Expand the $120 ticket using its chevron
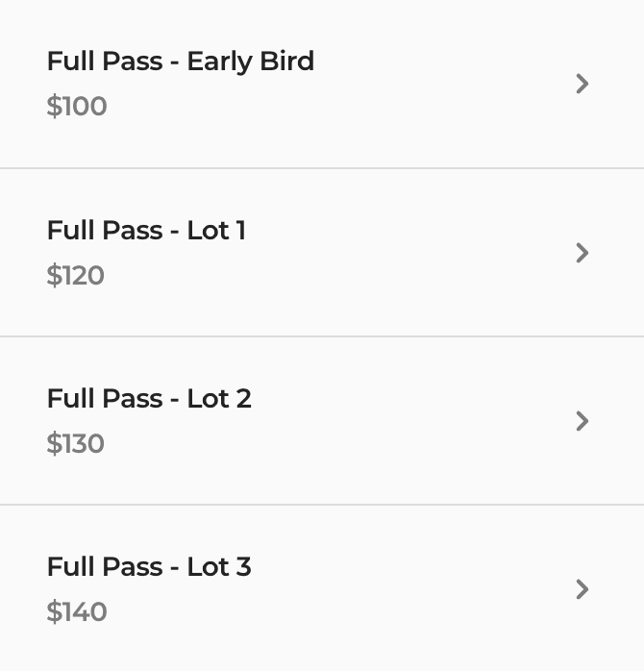The height and width of the screenshot is (671, 644). pyautogui.click(x=582, y=253)
